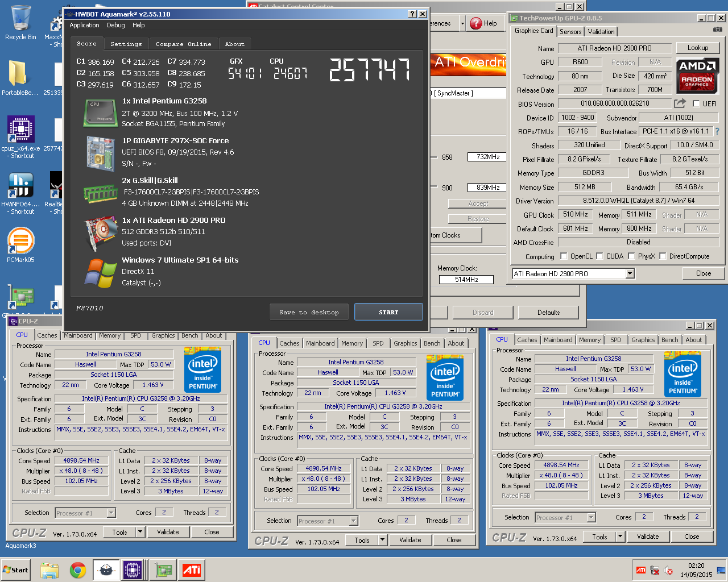
Task: Click the G.Skill RAM icon in Aquamark
Action: 101,194
